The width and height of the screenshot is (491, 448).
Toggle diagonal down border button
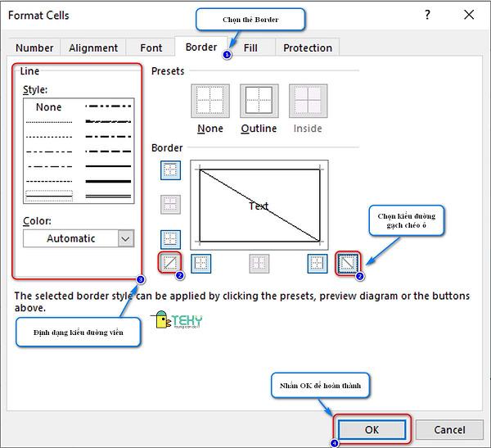347,263
